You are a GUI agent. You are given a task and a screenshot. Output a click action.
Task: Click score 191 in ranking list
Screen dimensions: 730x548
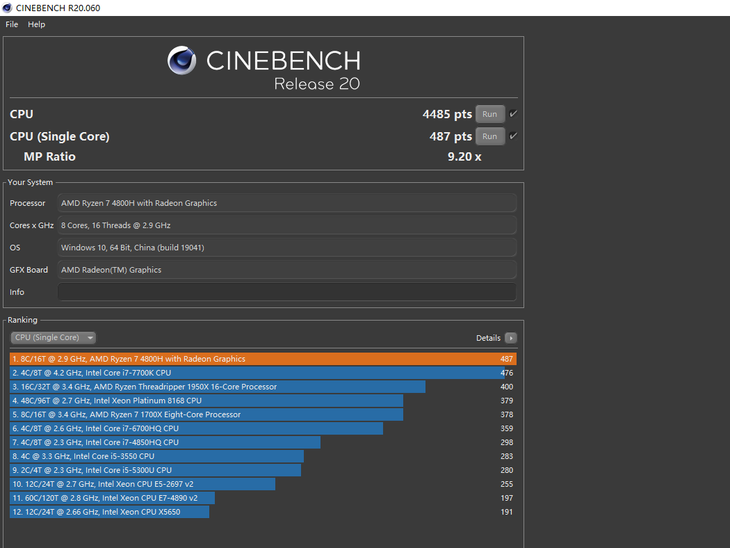pyautogui.click(x=507, y=512)
